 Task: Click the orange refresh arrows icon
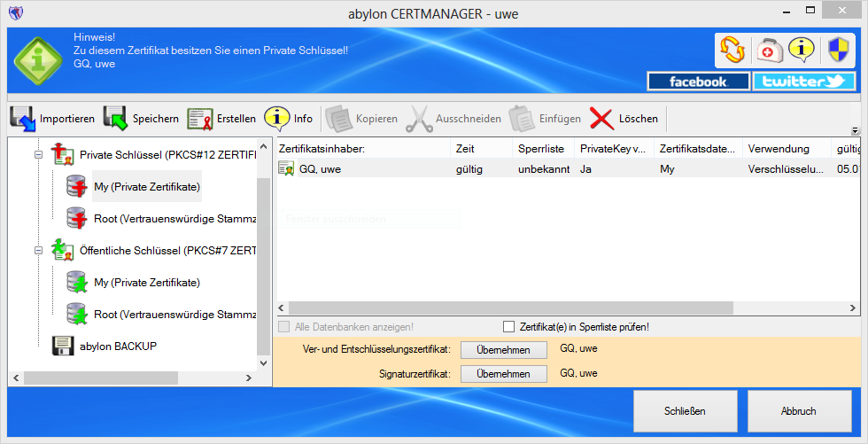[732, 50]
